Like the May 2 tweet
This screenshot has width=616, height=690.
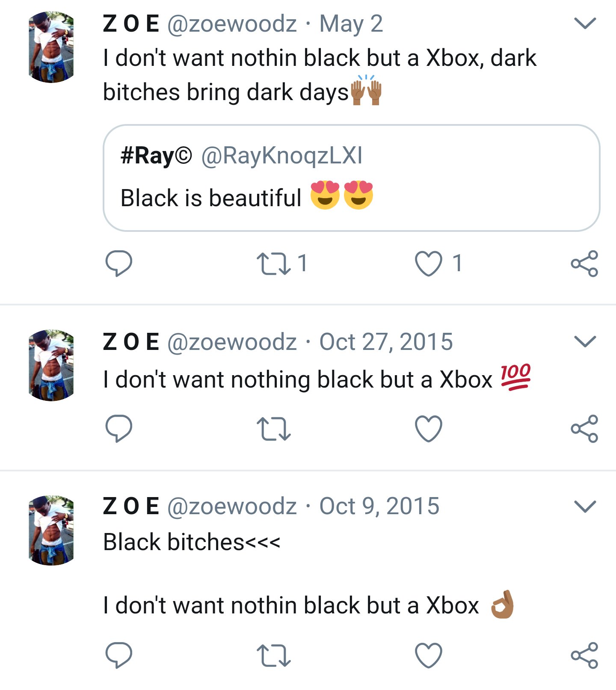(x=428, y=264)
